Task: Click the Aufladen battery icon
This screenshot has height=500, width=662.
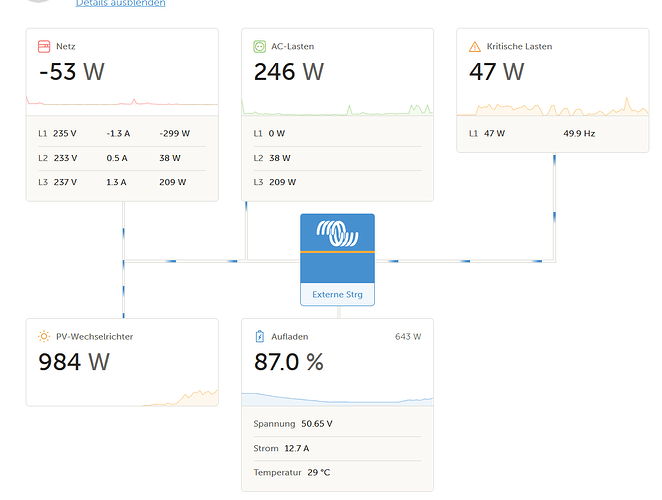Action: [260, 337]
